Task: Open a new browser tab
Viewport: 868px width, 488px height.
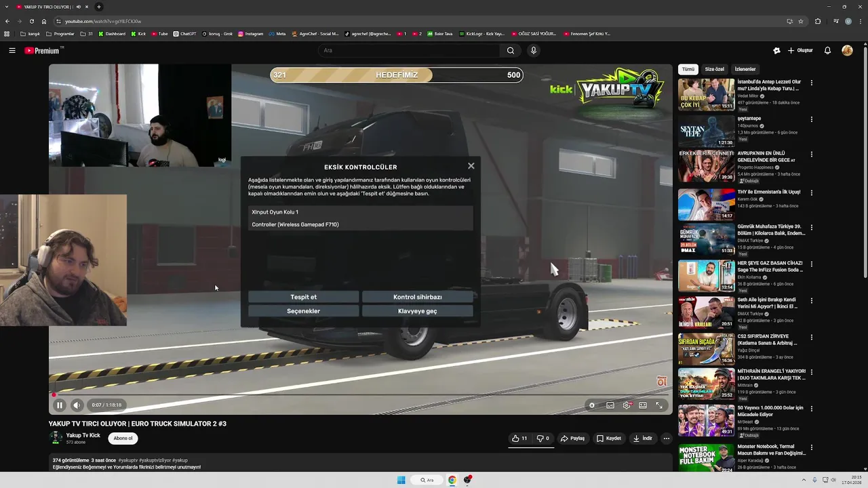Action: click(99, 7)
